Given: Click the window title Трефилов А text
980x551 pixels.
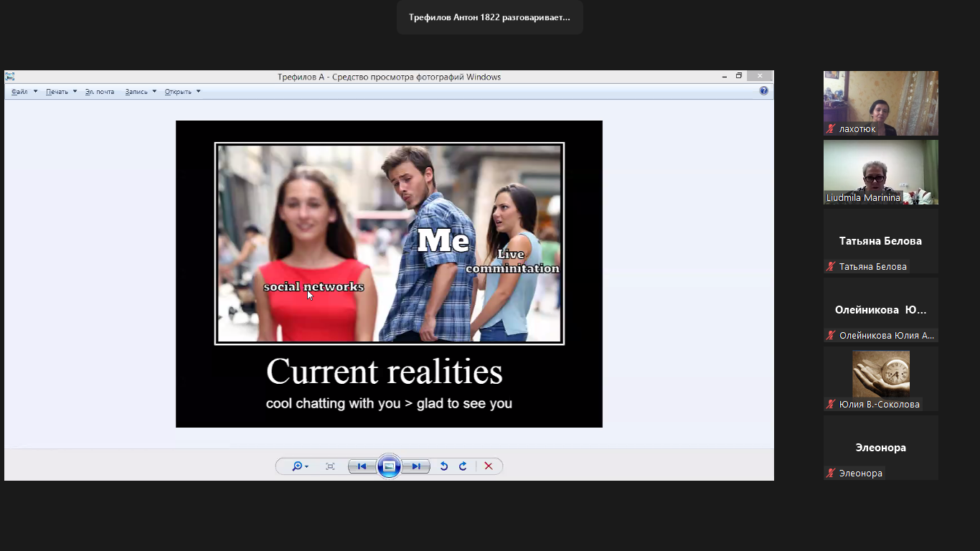Looking at the screenshot, I should click(389, 77).
